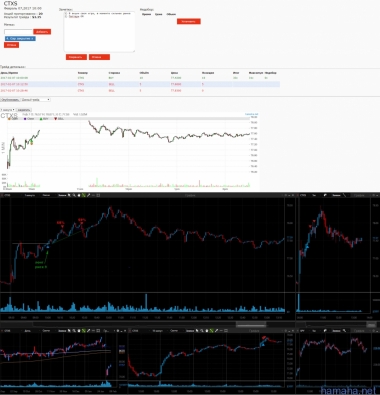Remove the blue tag chip via its x

[x=32, y=39]
